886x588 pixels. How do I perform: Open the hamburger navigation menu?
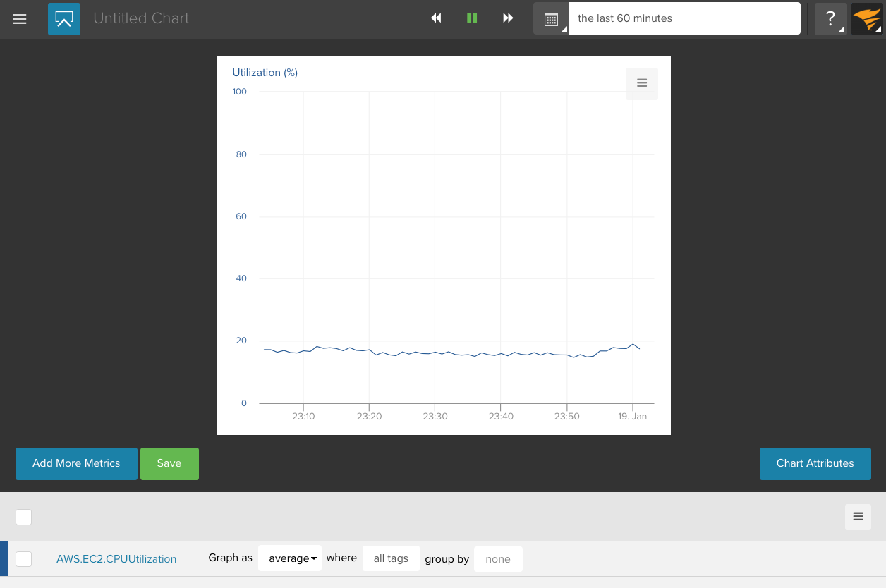pyautogui.click(x=20, y=19)
